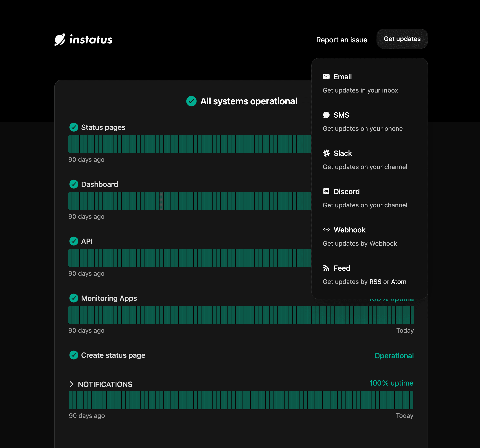This screenshot has height=448, width=480.
Task: Click the NOTIFICATIONS uptime bar
Action: [241, 400]
